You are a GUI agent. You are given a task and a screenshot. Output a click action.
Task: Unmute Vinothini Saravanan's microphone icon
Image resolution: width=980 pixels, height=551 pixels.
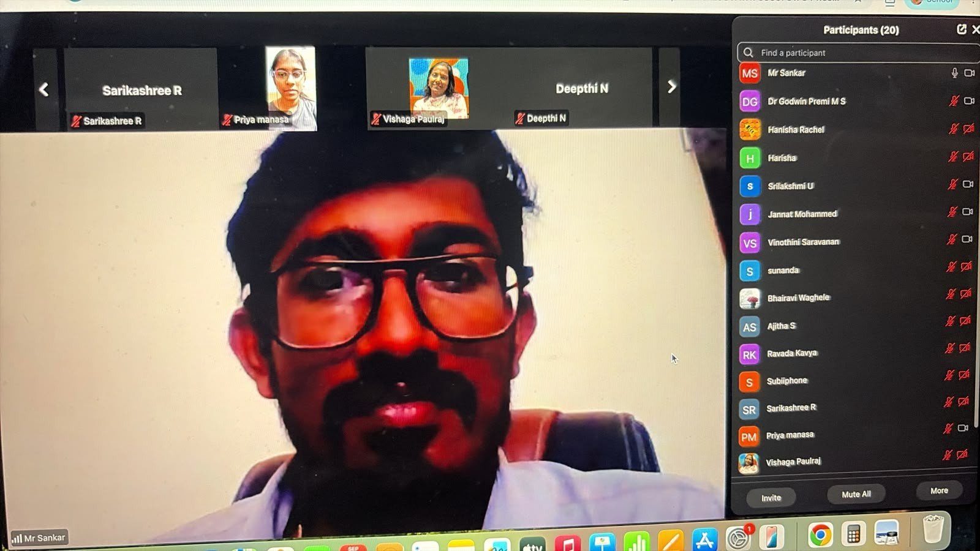[951, 239]
